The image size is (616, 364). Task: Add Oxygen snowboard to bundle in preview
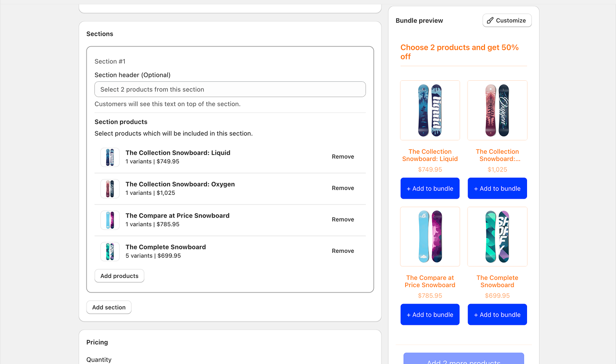(x=497, y=189)
